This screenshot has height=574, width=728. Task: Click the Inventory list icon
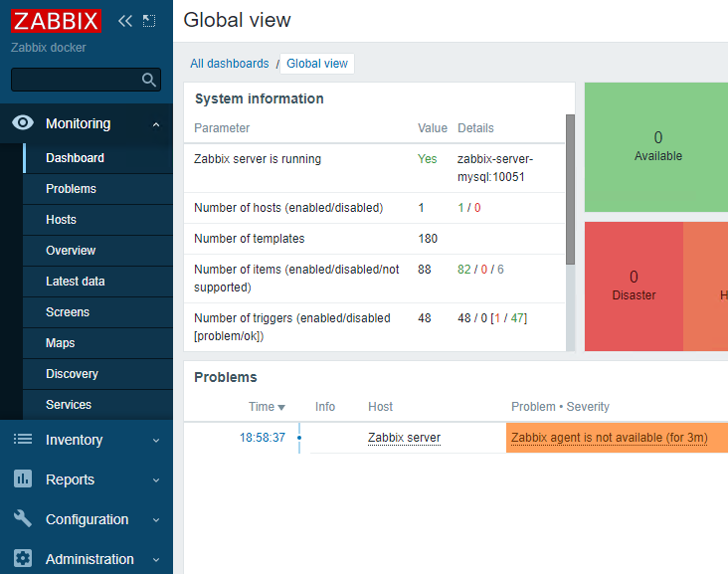23,439
